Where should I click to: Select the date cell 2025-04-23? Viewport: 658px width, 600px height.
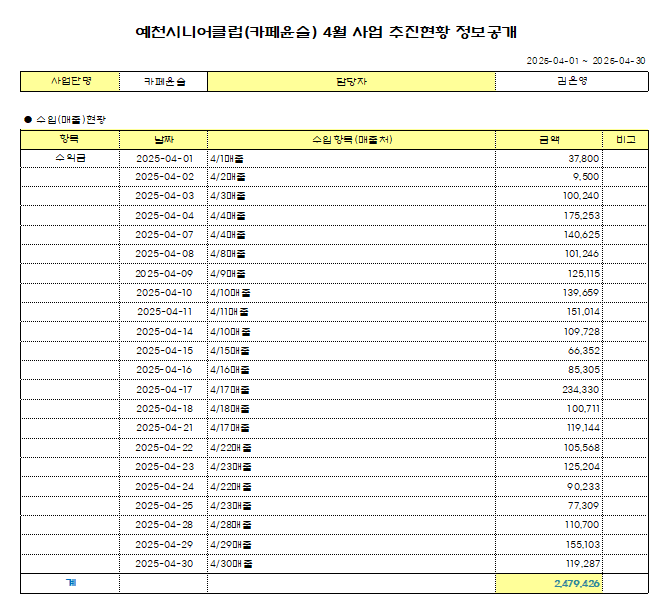point(164,467)
